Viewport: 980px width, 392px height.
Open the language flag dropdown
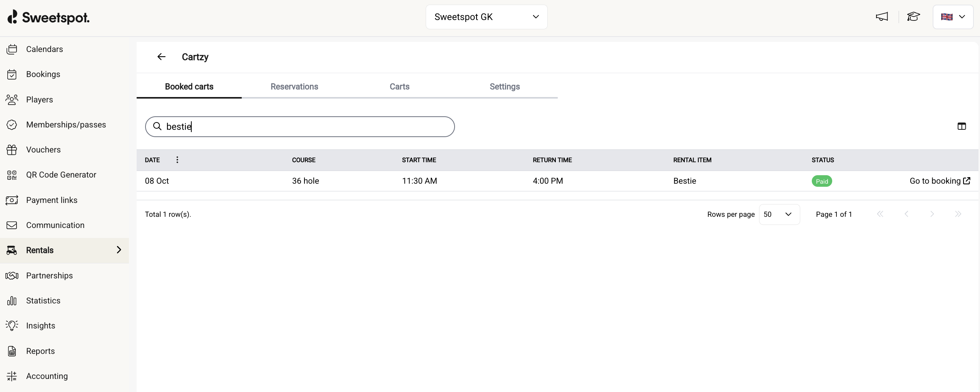point(953,17)
